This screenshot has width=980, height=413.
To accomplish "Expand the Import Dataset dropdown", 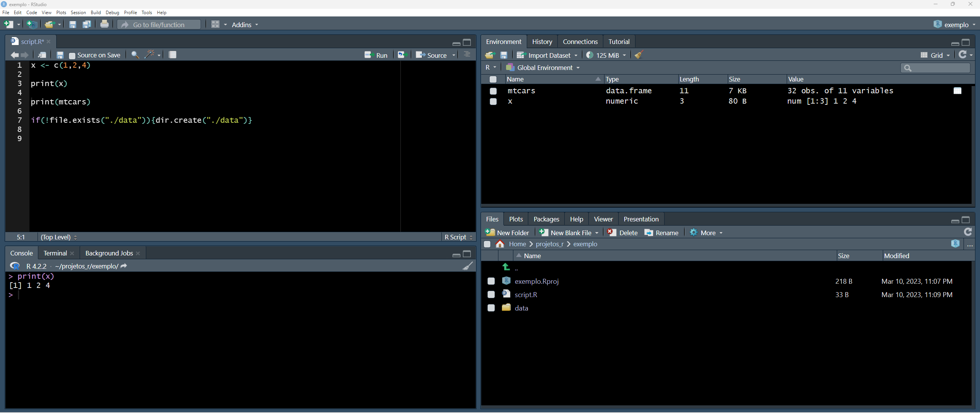I will [x=548, y=55].
